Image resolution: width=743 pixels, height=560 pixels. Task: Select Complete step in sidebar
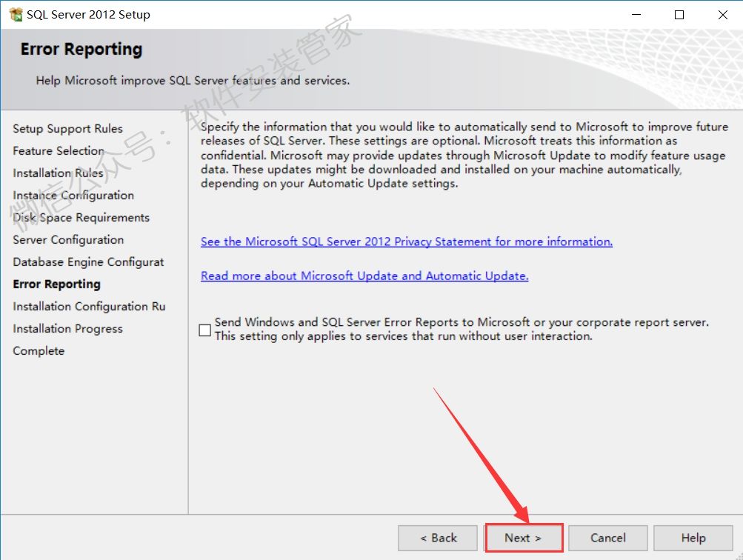(39, 350)
